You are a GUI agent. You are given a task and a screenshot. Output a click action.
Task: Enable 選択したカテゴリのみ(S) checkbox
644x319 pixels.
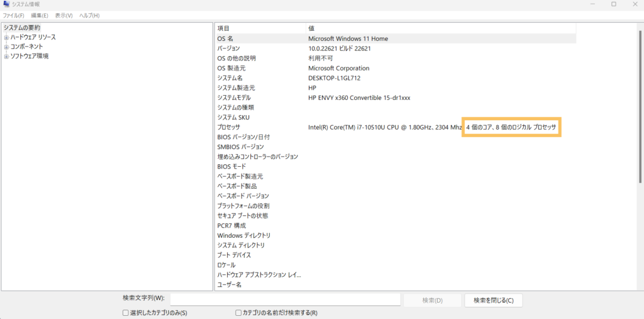pyautogui.click(x=126, y=313)
